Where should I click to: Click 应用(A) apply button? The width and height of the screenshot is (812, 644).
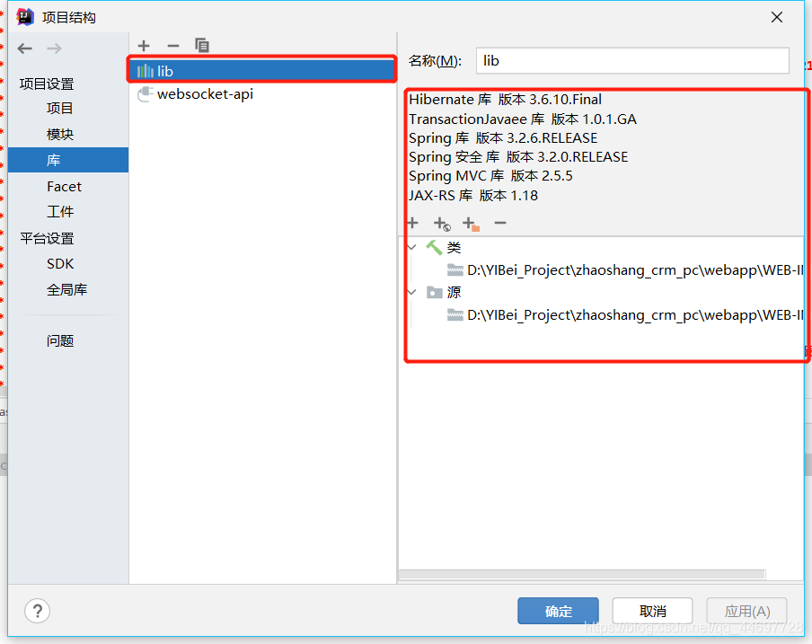747,612
